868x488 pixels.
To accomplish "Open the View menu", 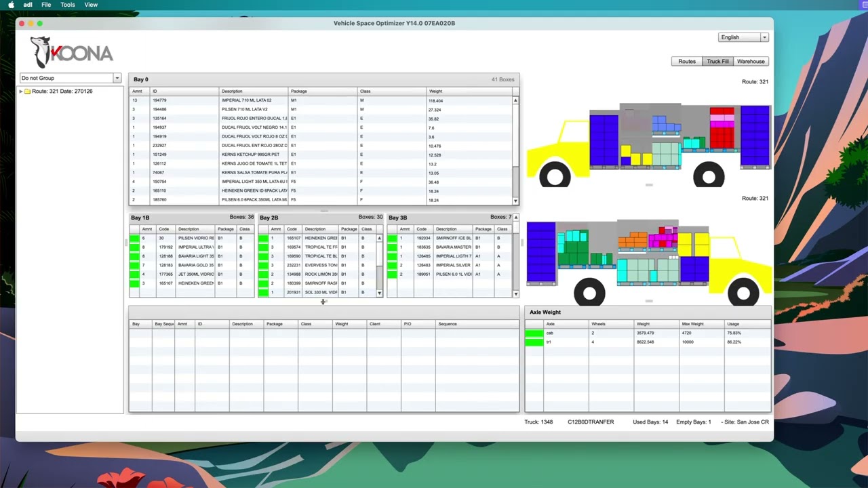I will [91, 5].
